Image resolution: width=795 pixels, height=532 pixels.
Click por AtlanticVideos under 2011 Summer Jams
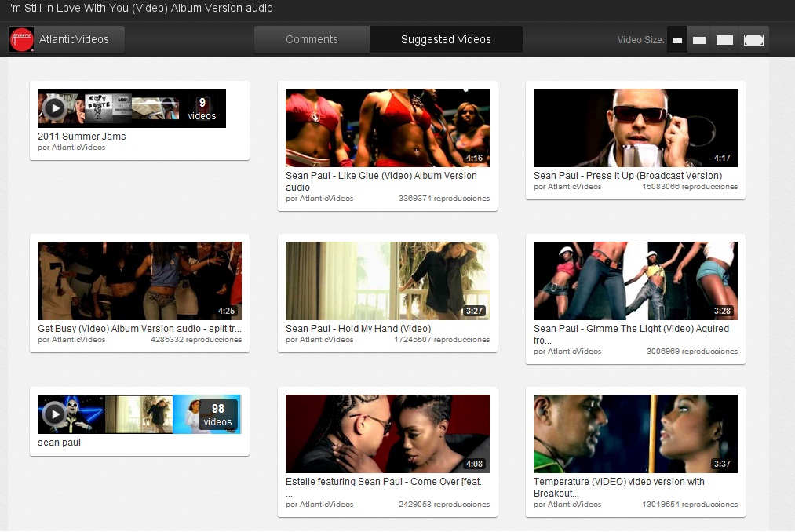pos(71,148)
